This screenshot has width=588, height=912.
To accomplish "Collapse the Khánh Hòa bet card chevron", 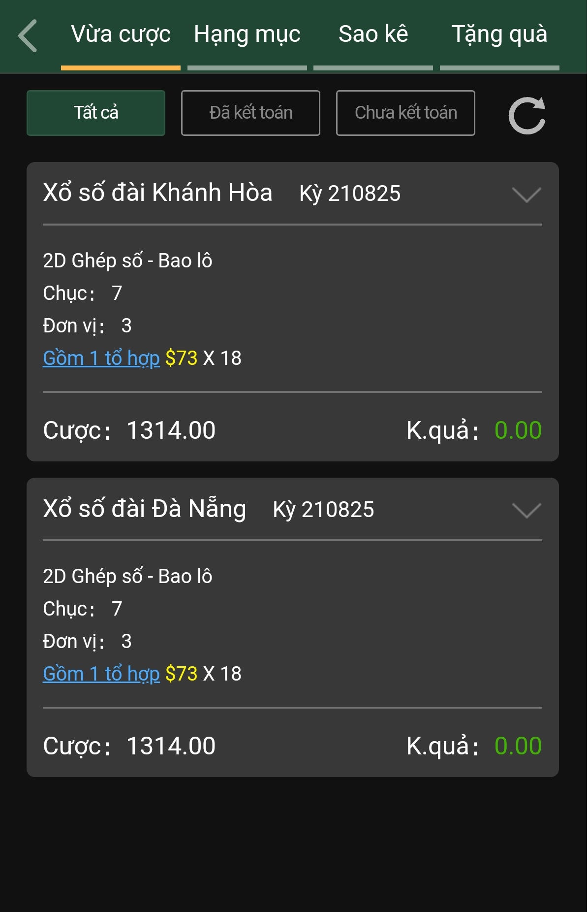I will (x=526, y=194).
